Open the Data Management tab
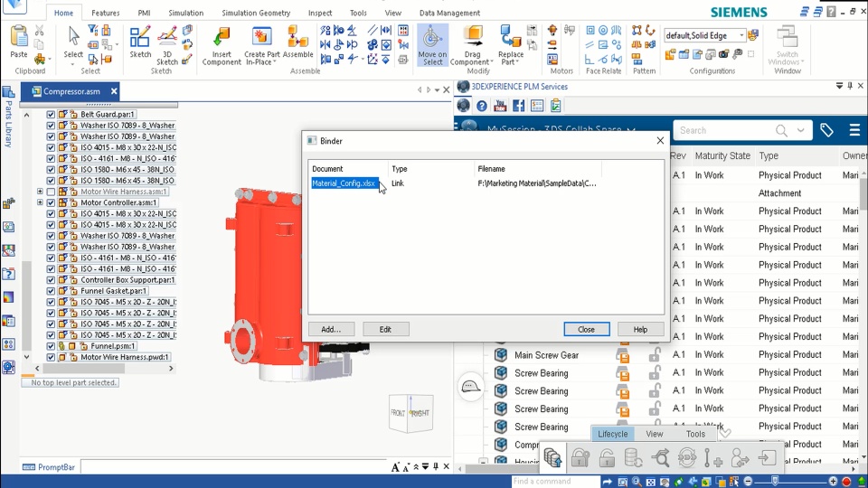868x488 pixels. (449, 13)
